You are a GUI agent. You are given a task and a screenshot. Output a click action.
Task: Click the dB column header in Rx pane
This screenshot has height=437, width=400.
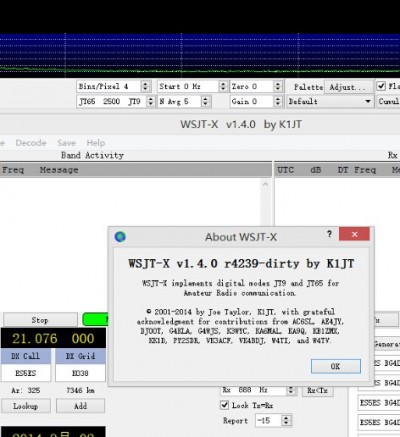(x=315, y=170)
